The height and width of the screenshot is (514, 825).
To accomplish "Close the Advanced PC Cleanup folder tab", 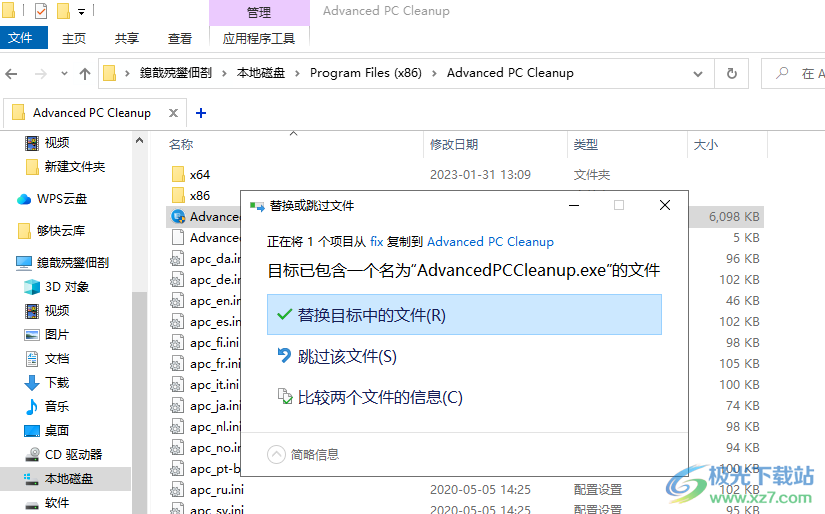I will (x=173, y=113).
